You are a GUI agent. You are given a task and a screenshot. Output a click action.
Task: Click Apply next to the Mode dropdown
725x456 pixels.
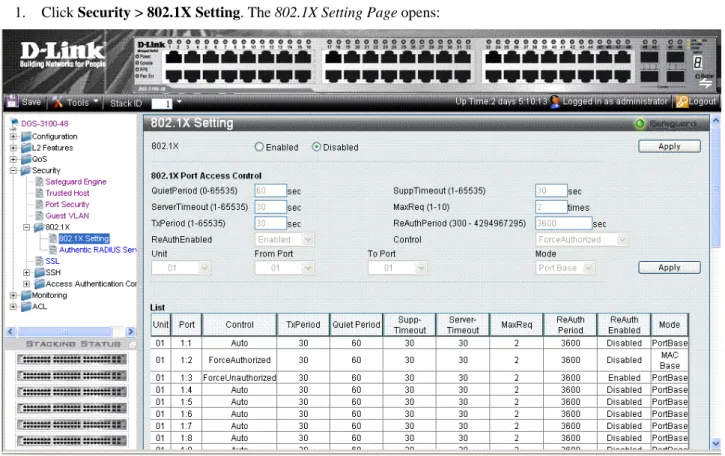[x=669, y=267]
